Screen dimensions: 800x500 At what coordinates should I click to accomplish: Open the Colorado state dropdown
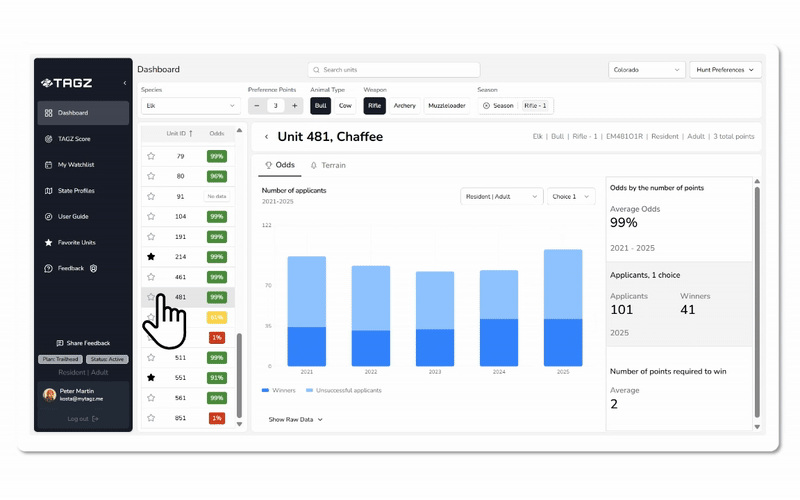(x=646, y=70)
